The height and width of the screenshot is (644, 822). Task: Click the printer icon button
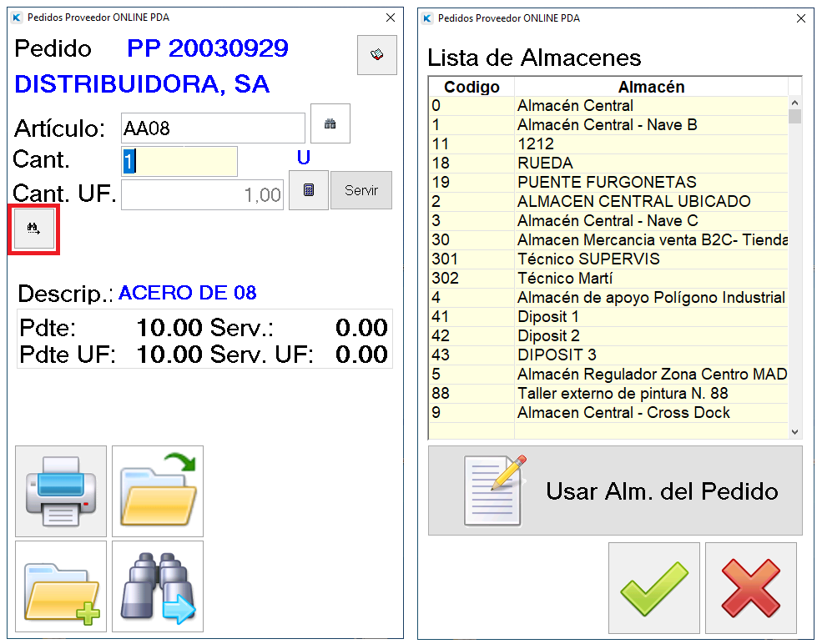pyautogui.click(x=61, y=491)
